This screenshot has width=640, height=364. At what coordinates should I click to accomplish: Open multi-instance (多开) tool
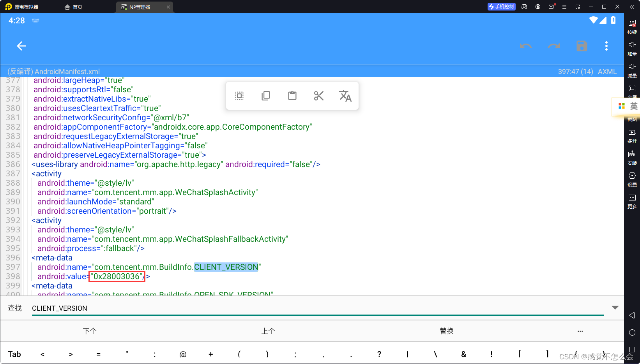(632, 135)
